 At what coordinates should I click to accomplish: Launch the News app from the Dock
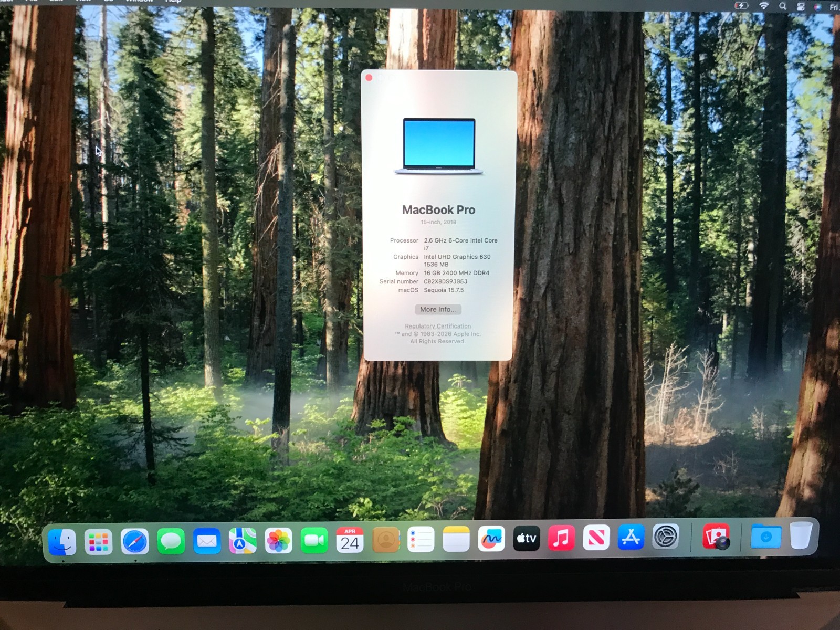pyautogui.click(x=596, y=538)
